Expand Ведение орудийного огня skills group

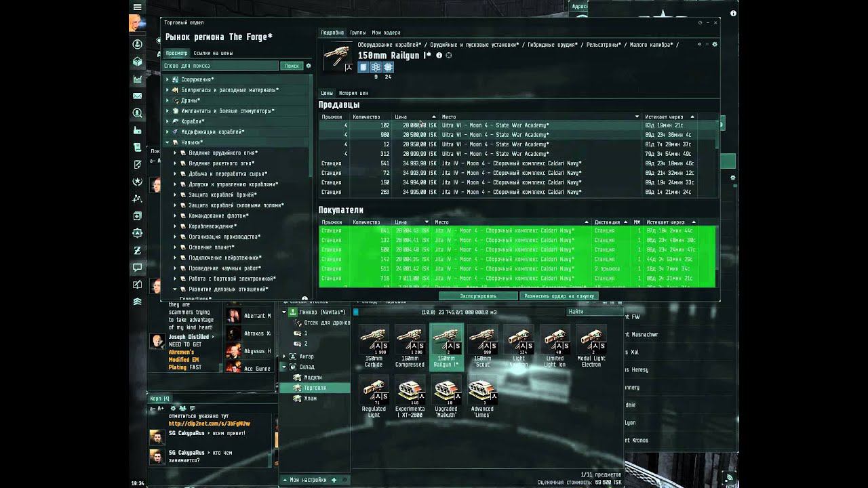pyautogui.click(x=175, y=153)
